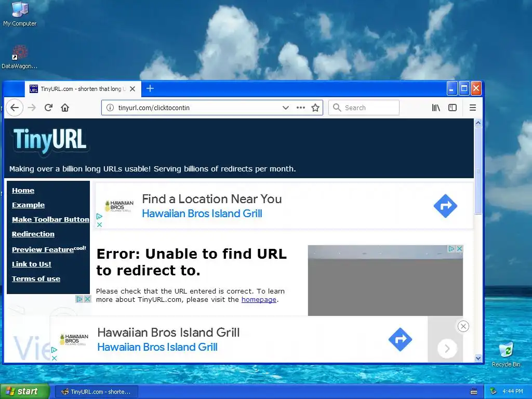
Task: Click AdChoices icon on gray video ad
Action: click(451, 249)
